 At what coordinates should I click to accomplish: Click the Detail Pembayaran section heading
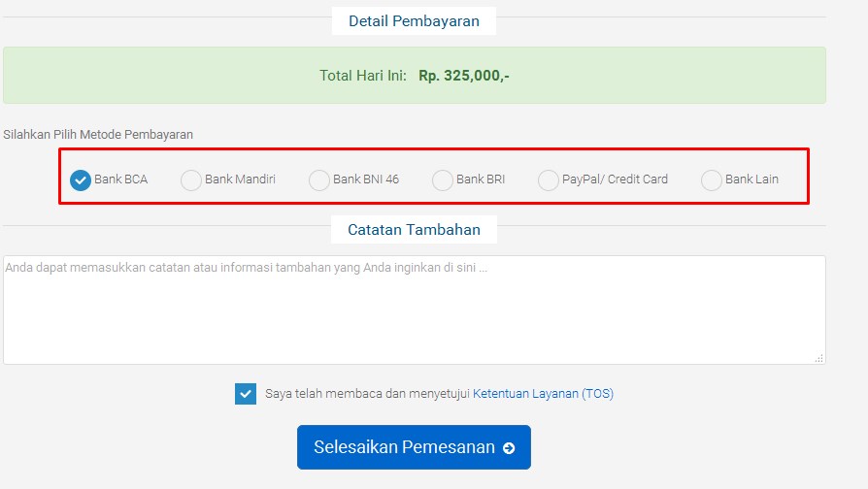[x=414, y=21]
